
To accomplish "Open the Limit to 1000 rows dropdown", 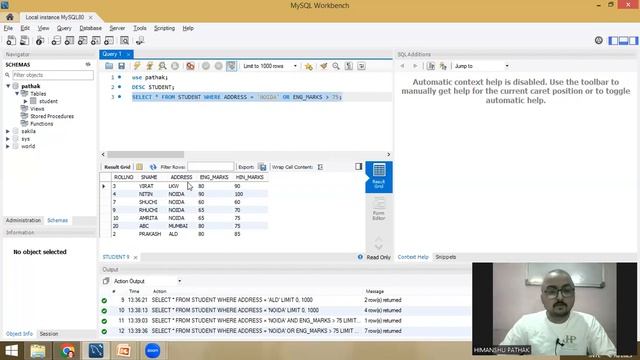I will [x=270, y=66].
